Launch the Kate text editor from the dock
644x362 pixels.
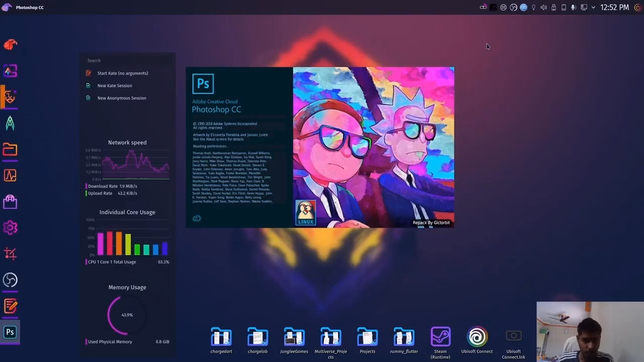[x=10, y=307]
